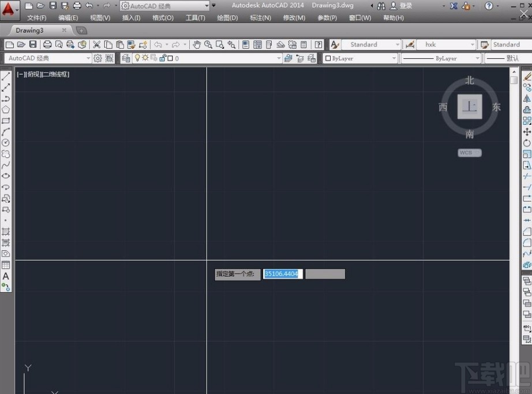Activate the Pan hand tool

[x=197, y=44]
